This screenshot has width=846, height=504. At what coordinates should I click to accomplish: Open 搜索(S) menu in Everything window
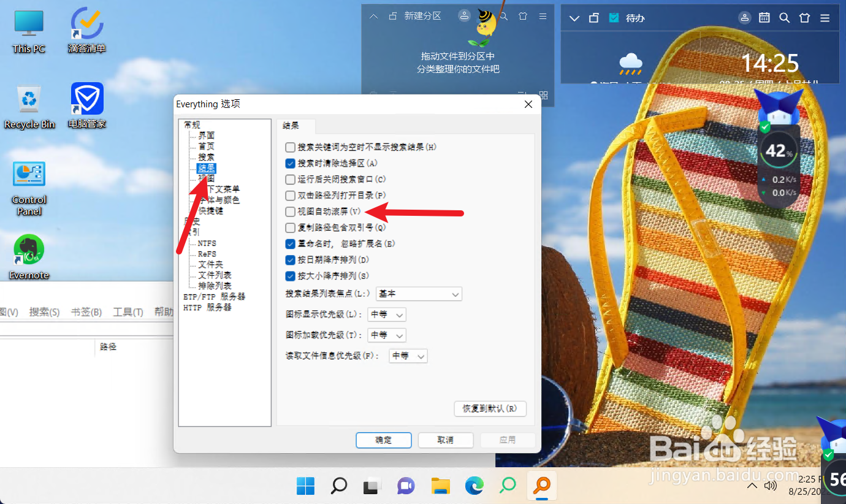point(45,312)
